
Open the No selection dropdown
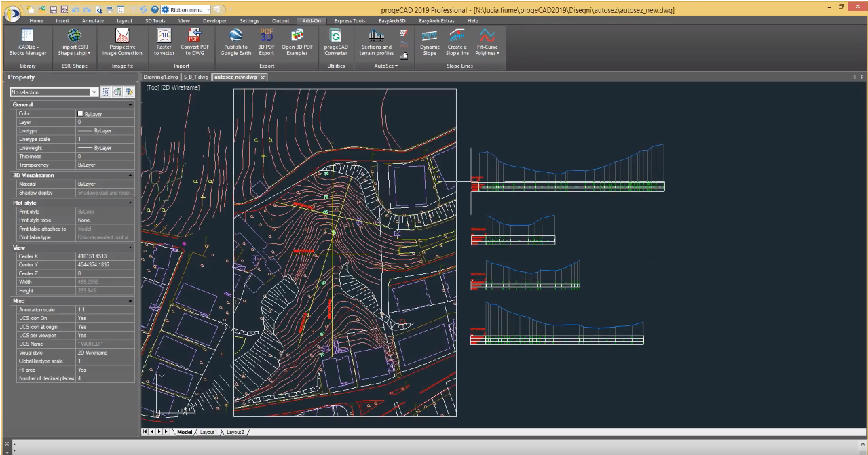pyautogui.click(x=95, y=92)
